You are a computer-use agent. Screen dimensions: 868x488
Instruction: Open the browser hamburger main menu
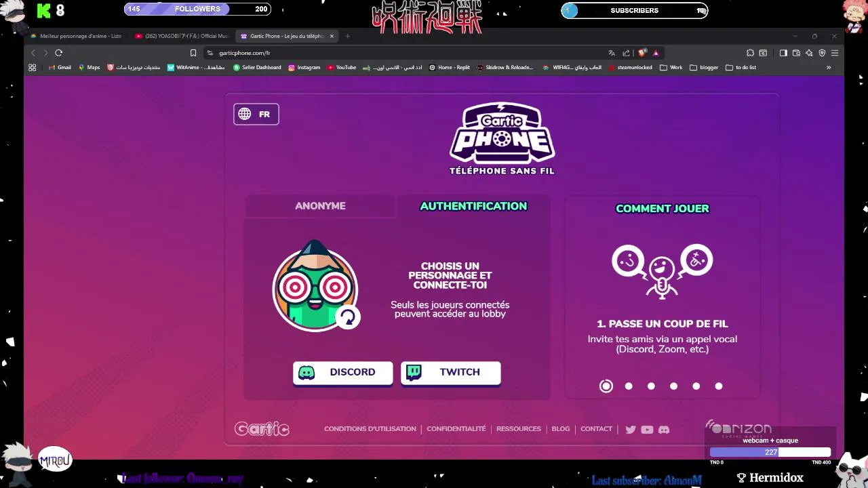point(835,53)
